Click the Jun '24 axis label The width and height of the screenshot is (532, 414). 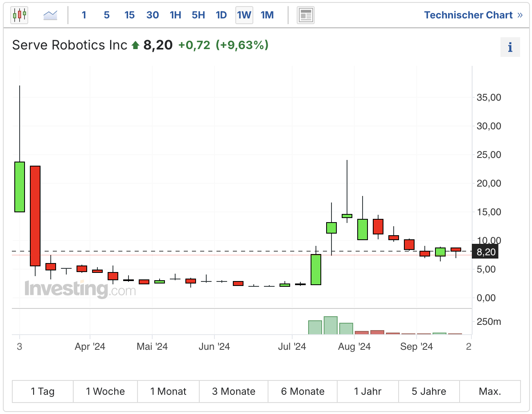click(x=214, y=347)
